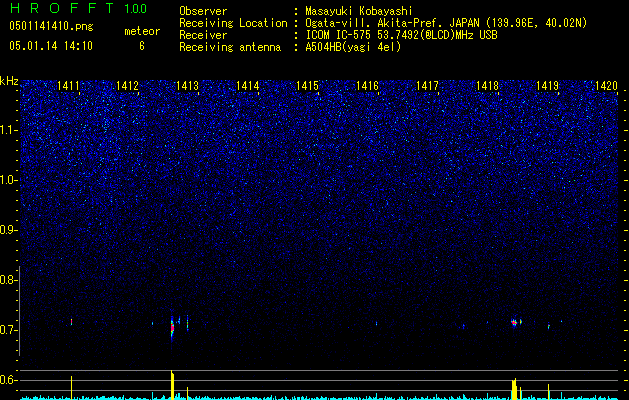This screenshot has width=629, height=400.
Task: Click the 'meteor' label
Action: coord(142,31)
